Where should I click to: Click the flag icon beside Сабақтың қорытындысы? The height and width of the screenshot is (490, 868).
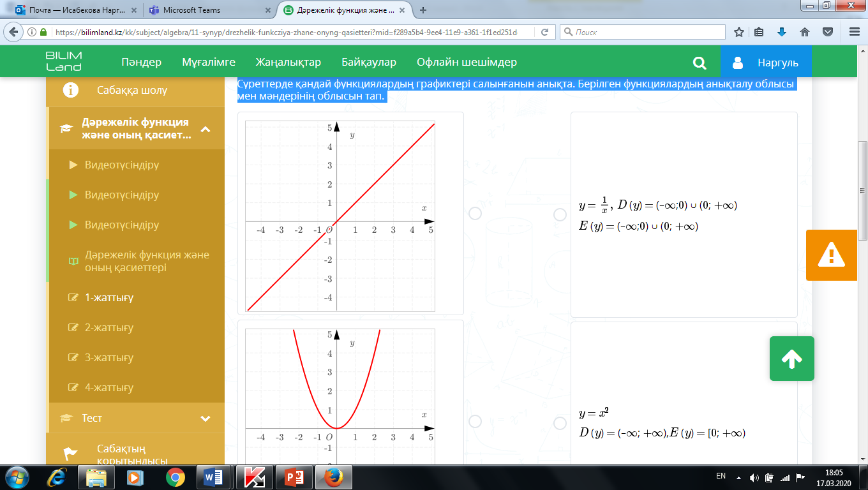[70, 454]
